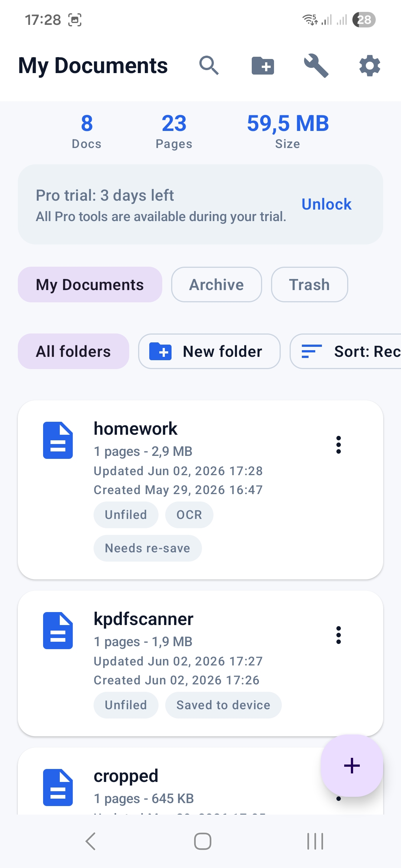Screen dimensions: 401x868
Task: Tap the create folder icon in header
Action: click(x=263, y=66)
